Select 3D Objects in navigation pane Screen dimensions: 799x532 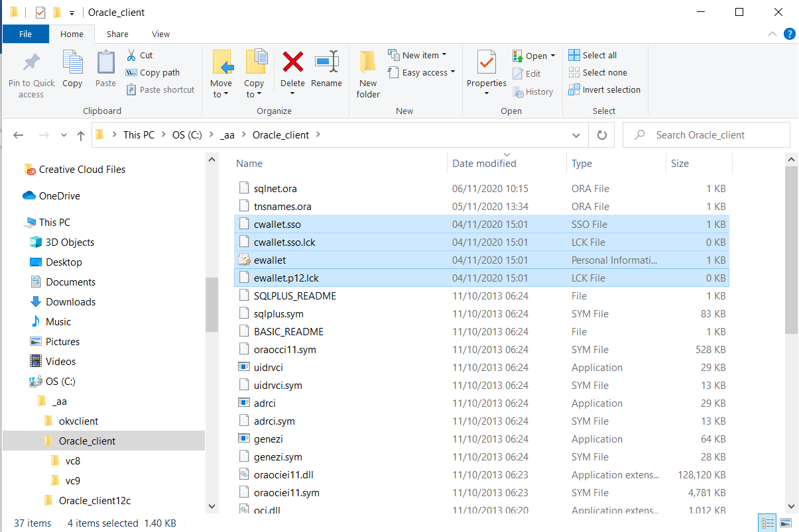[x=62, y=242]
